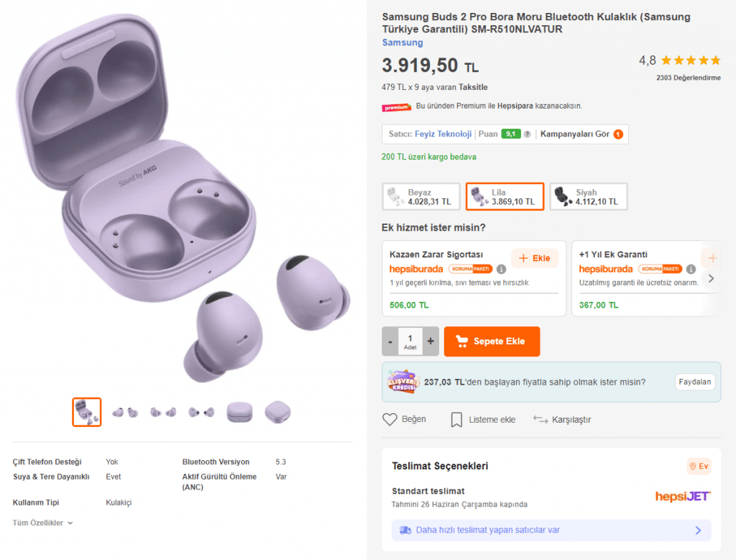Click the Karşılaştır arrows icon

tap(540, 419)
